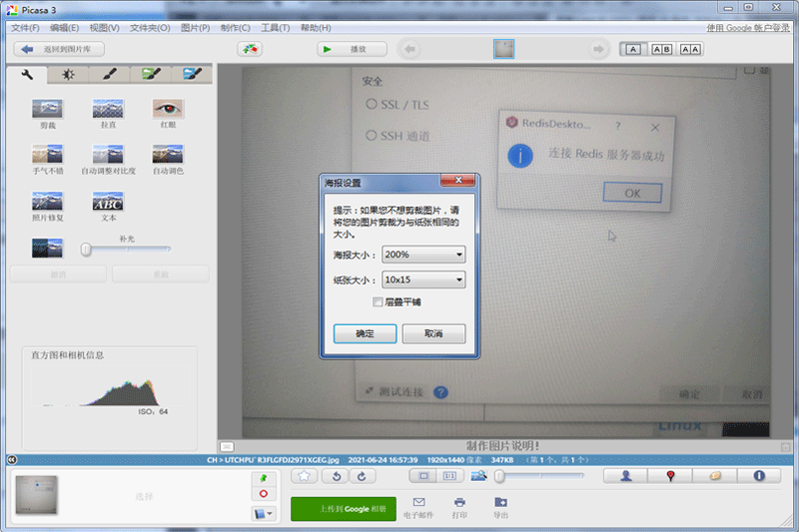Click the 补光 fill light slider

(x=126, y=249)
